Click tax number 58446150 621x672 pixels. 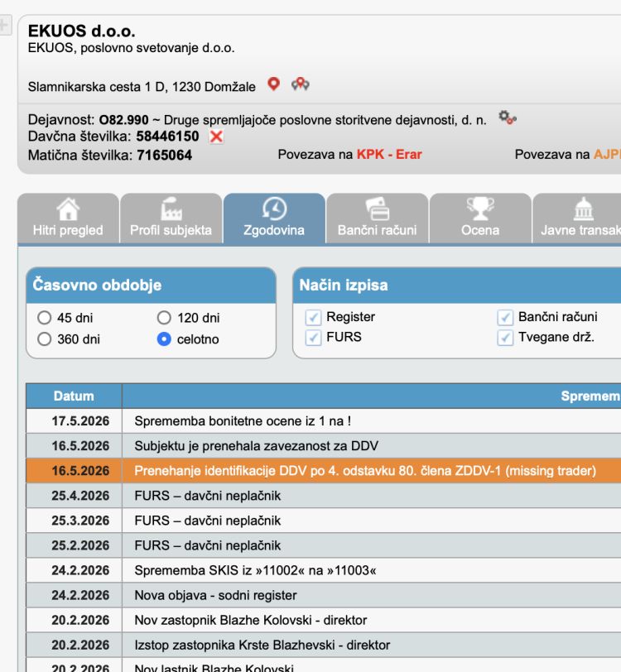pos(168,137)
